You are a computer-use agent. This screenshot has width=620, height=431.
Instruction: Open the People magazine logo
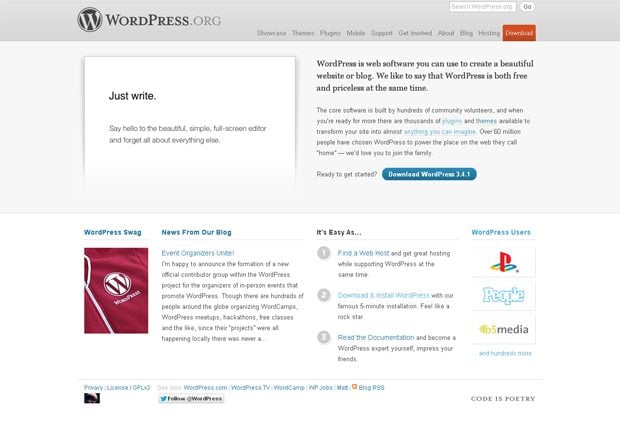[503, 295]
